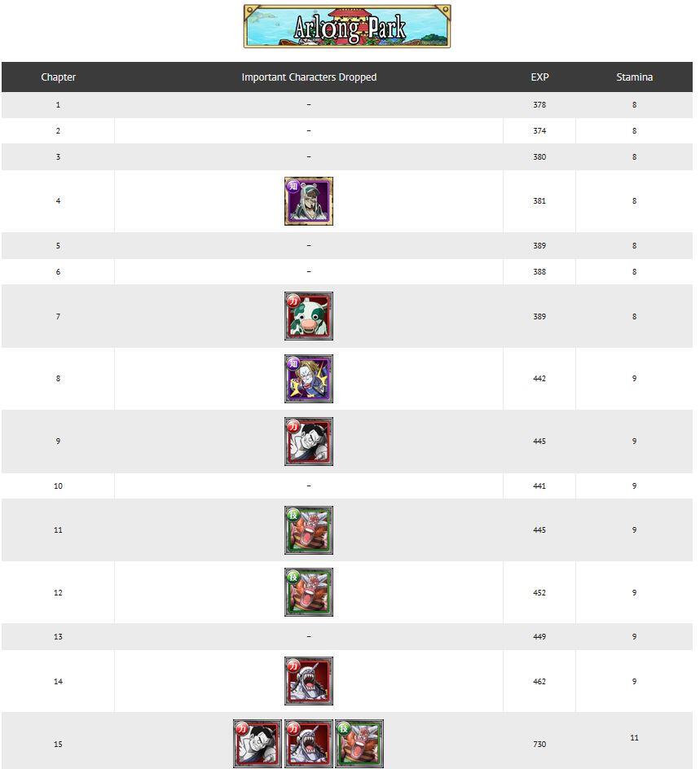
Task: Click the middle character icon in chapter 15
Action: click(309, 744)
